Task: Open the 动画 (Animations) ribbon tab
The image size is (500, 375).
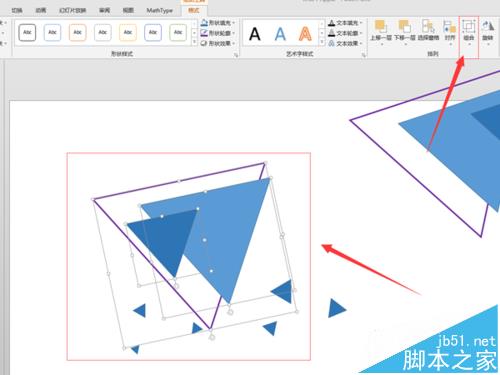Action: 41,11
